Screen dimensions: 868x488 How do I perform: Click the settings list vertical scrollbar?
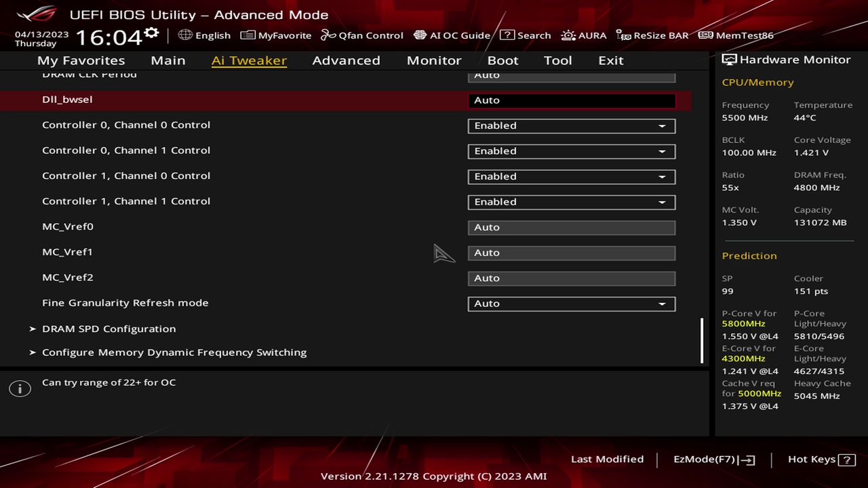coord(702,341)
